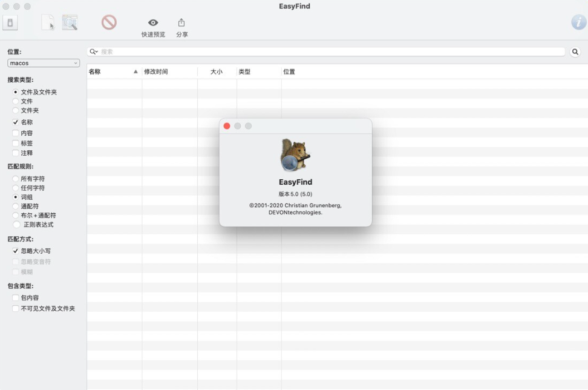This screenshot has width=588, height=390.
Task: Open the macos location dropdown
Action: tap(44, 63)
